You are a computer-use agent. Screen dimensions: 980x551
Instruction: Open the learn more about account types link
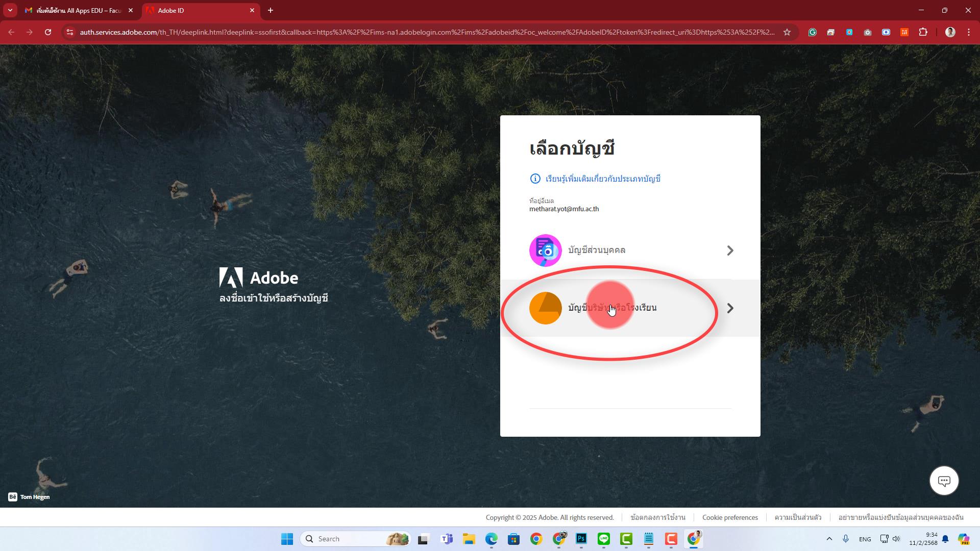(603, 179)
